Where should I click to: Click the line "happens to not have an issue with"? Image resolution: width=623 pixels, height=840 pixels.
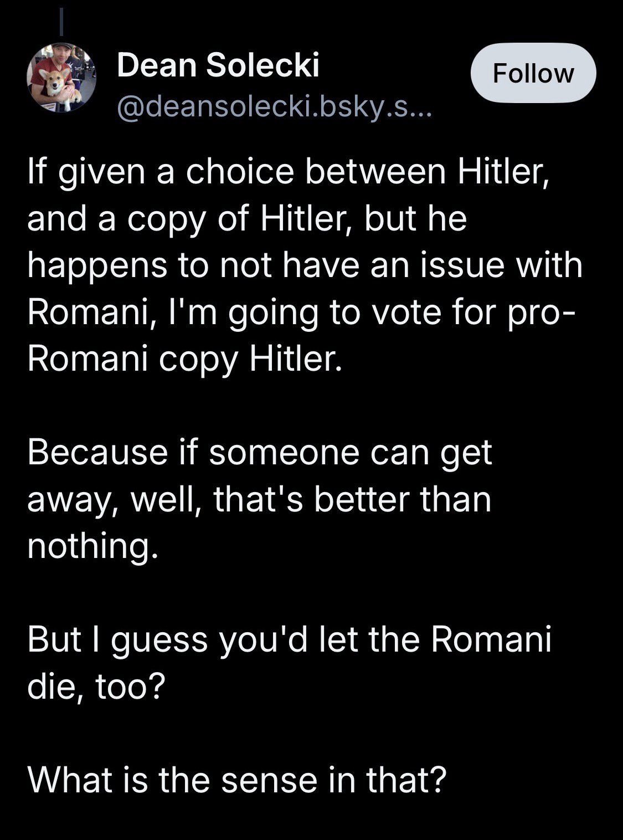point(305,265)
